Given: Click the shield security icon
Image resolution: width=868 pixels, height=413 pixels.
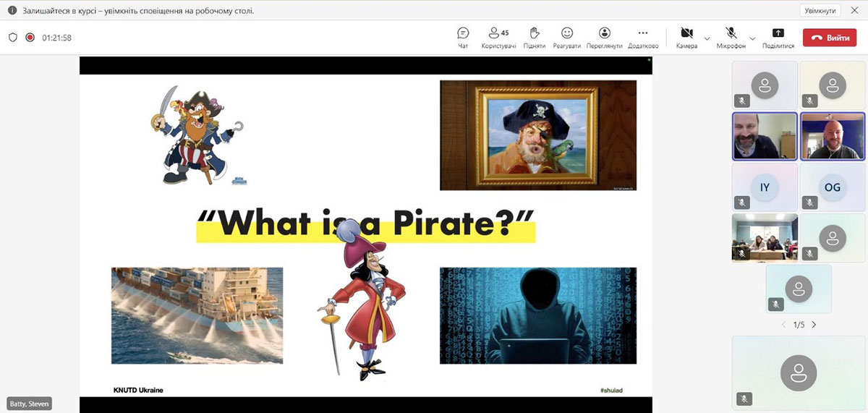Looking at the screenshot, I should click(12, 38).
